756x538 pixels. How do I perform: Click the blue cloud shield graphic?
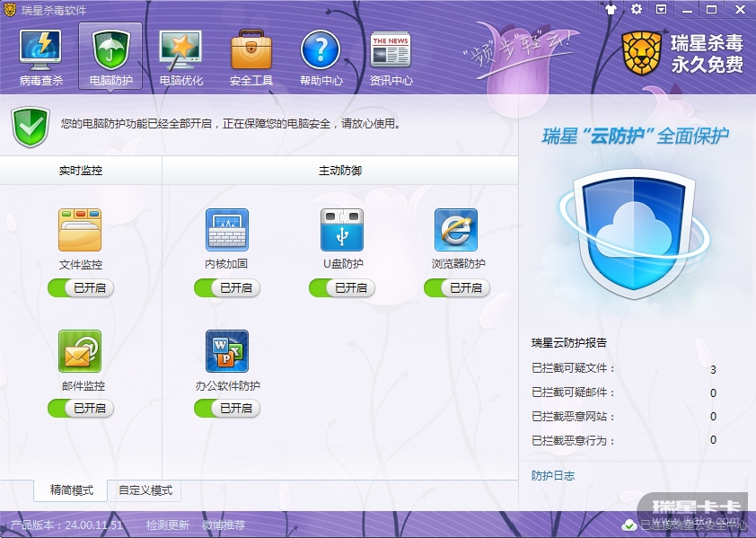(x=635, y=234)
